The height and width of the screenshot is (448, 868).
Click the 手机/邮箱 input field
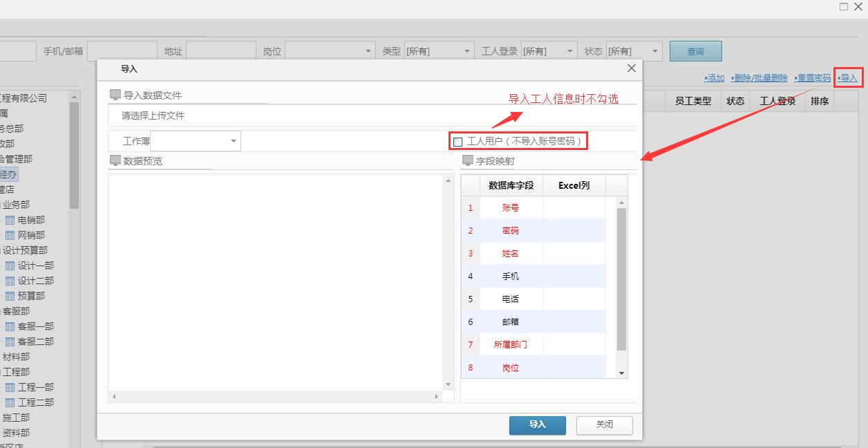tap(123, 50)
